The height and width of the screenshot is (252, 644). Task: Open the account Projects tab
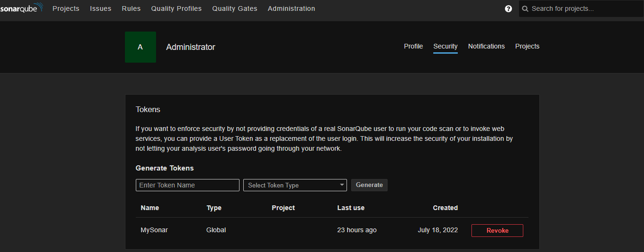(527, 46)
